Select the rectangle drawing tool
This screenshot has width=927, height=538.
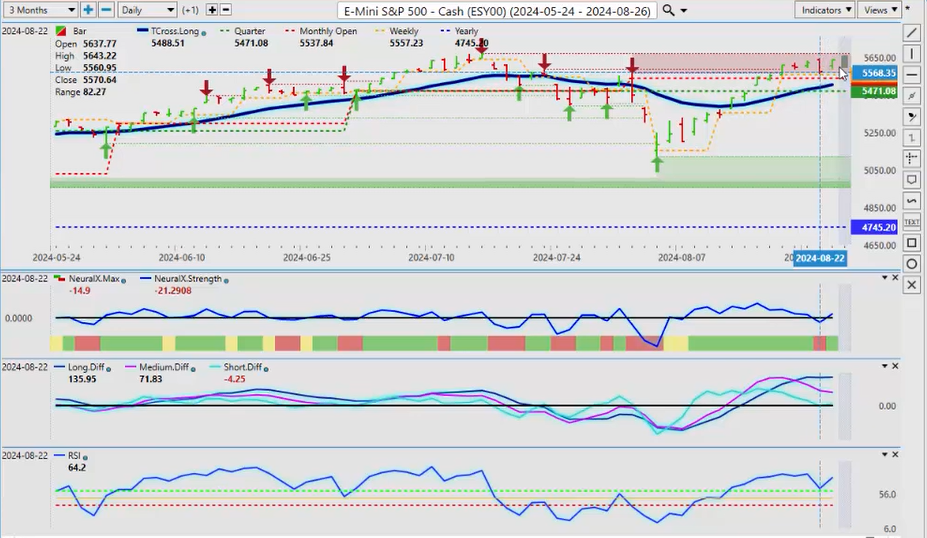coord(911,243)
